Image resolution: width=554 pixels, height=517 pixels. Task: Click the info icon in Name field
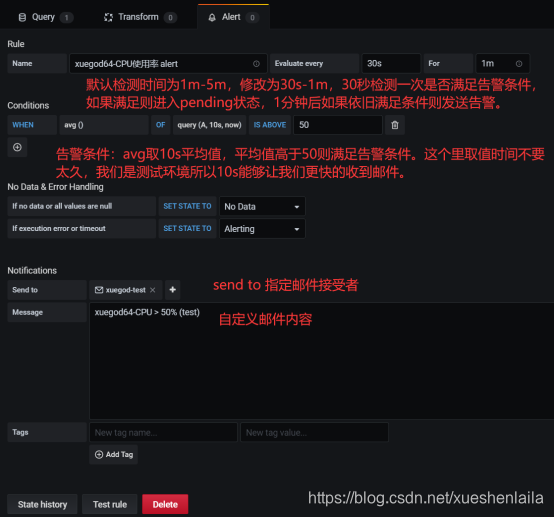tap(256, 64)
